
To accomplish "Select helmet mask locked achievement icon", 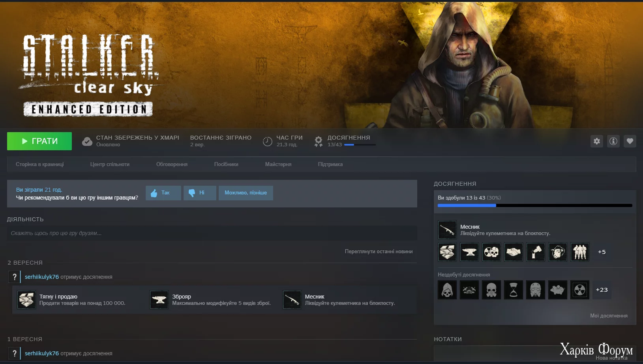I will [x=536, y=290].
